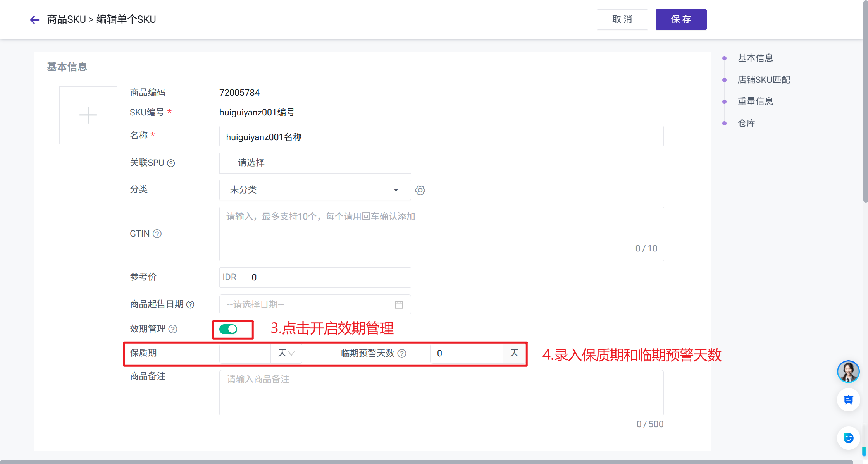This screenshot has height=464, width=868.
Task: Click help icon next to 临期预警天数
Action: tap(402, 353)
